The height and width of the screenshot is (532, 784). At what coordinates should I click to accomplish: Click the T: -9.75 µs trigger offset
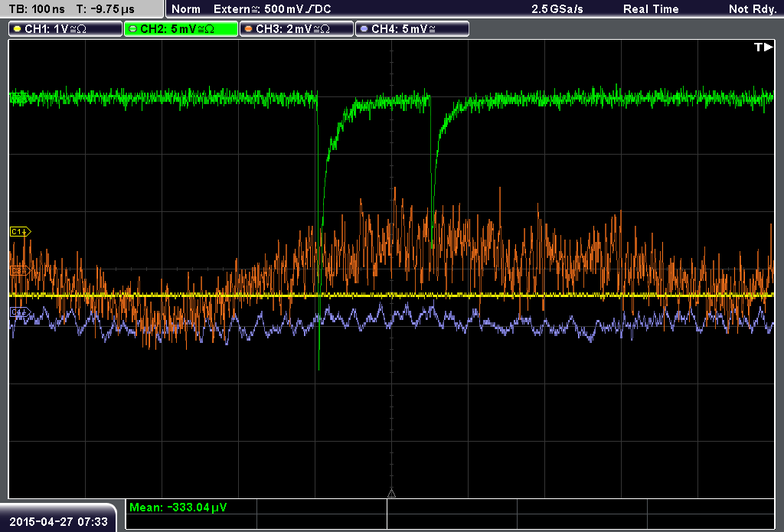(106, 9)
